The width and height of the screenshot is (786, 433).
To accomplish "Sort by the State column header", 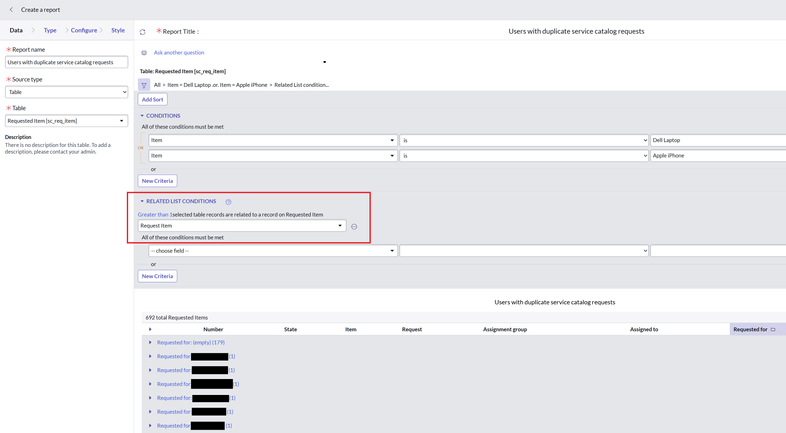I will tap(290, 329).
